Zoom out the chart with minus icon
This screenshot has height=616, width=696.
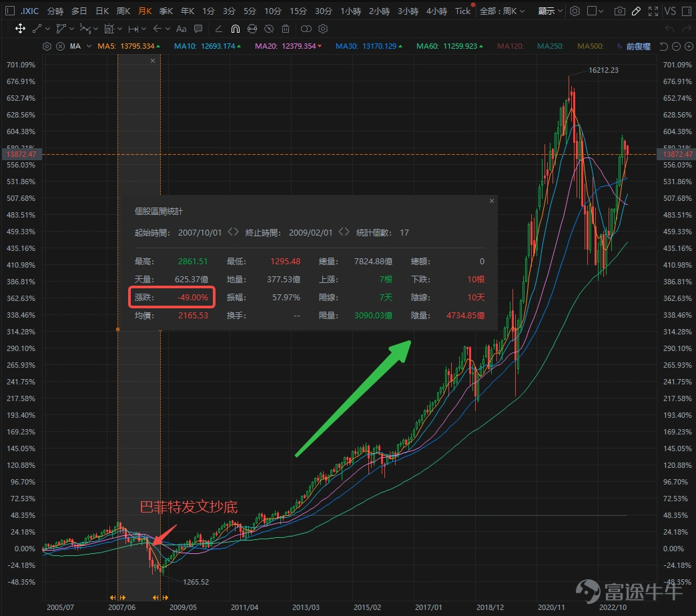(x=676, y=46)
